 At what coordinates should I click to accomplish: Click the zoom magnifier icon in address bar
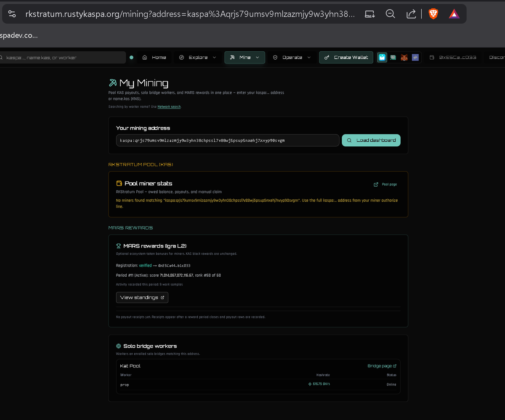coord(391,14)
